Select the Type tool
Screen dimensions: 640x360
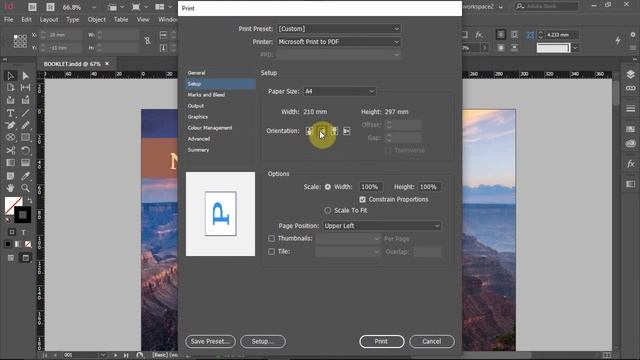[11, 113]
